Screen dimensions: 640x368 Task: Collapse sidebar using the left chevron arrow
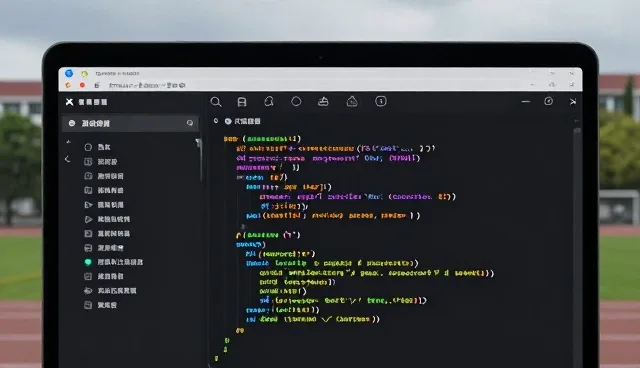(x=67, y=159)
